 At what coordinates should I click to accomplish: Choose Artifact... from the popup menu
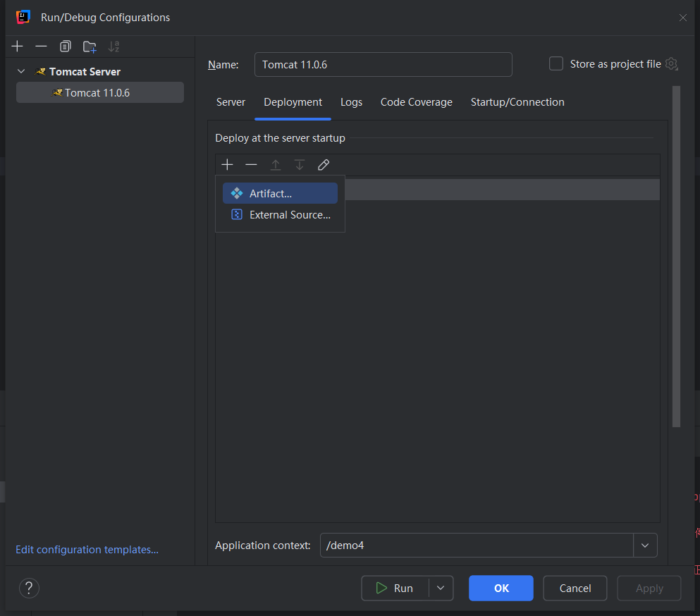coord(280,193)
